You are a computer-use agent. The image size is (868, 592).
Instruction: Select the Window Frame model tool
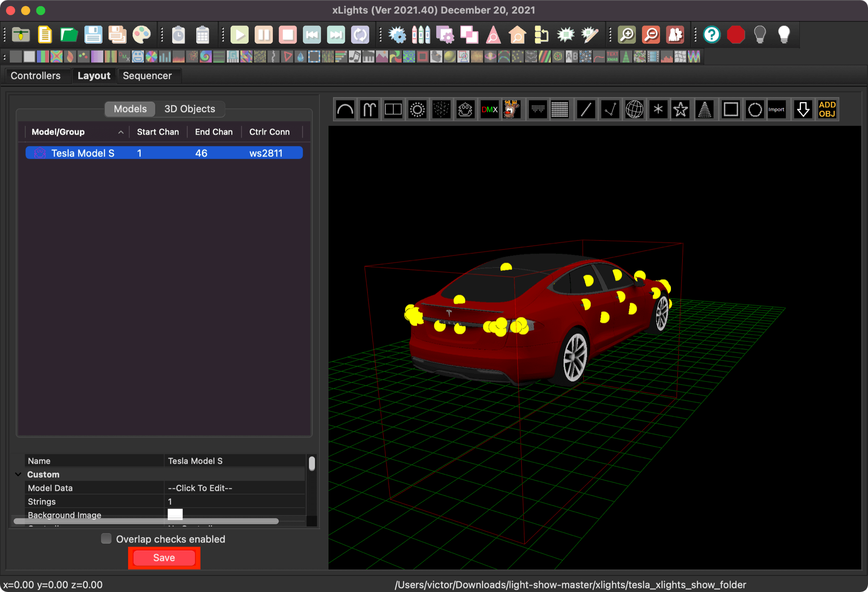point(731,110)
